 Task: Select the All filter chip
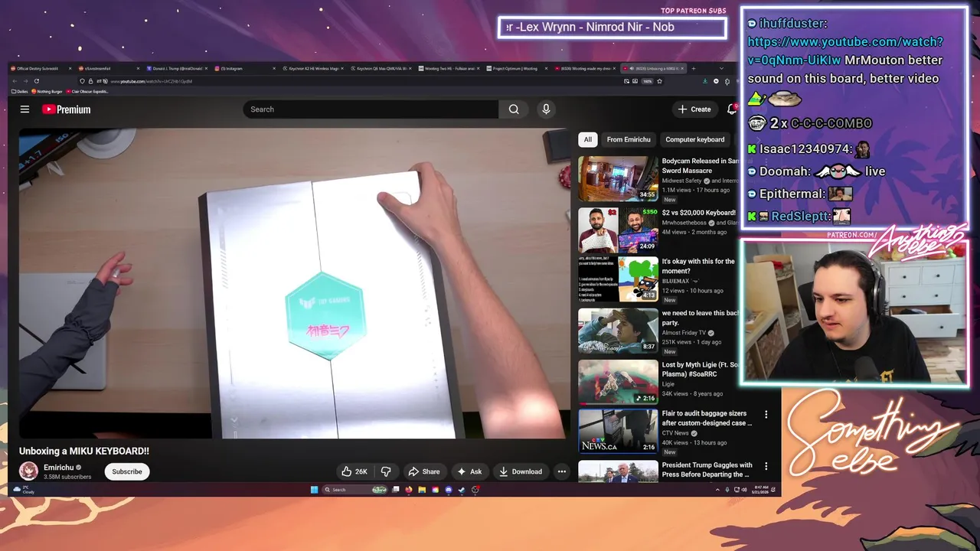pyautogui.click(x=587, y=139)
